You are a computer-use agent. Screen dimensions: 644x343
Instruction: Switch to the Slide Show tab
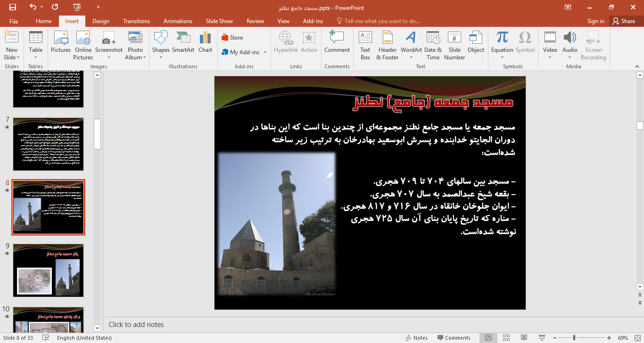(x=219, y=21)
